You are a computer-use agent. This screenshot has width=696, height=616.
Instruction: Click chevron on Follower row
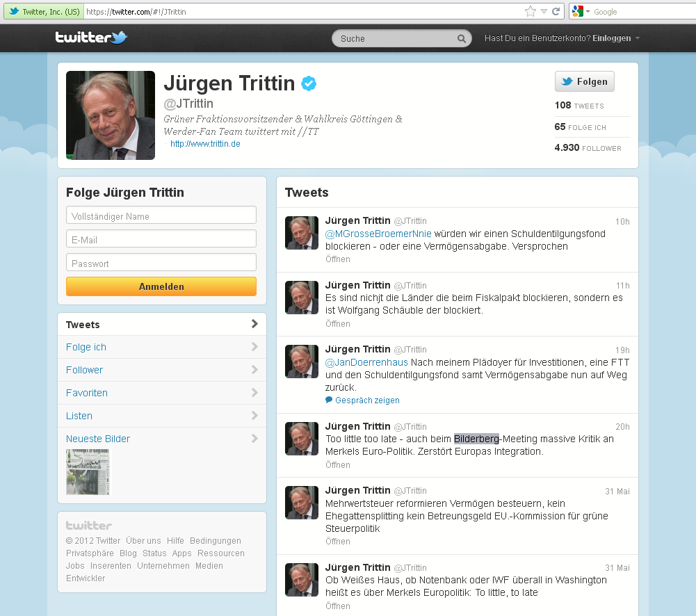254,370
